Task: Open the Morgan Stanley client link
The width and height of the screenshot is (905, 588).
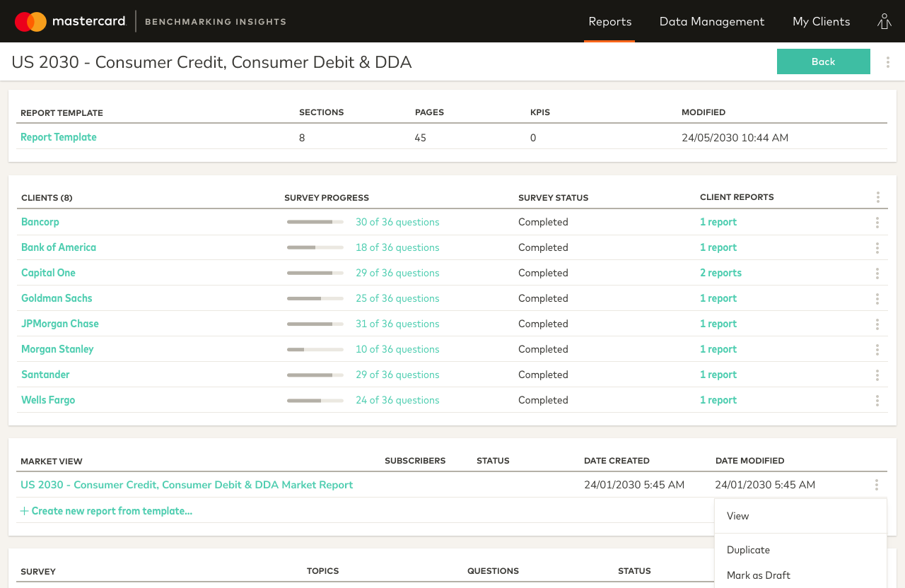Action: [x=57, y=349]
